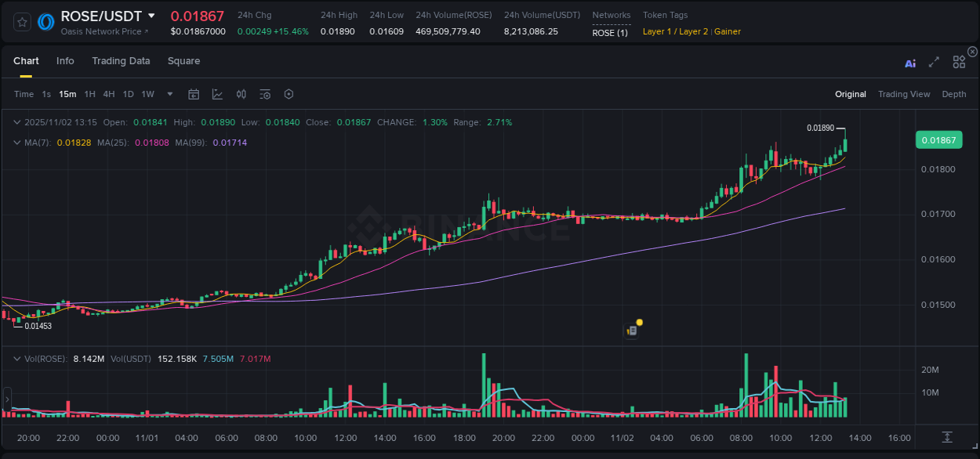Image resolution: width=980 pixels, height=459 pixels.
Task: Select the chart style line-chart icon
Action: [x=217, y=94]
